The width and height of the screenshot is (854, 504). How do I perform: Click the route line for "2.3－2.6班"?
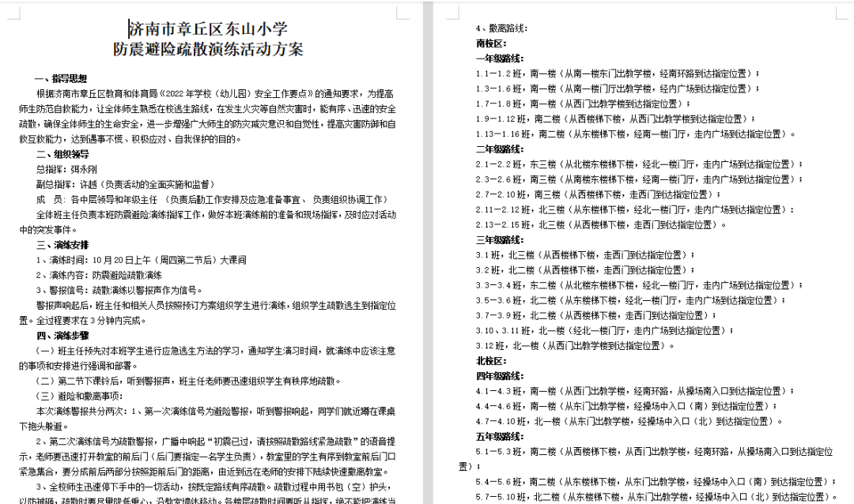[639, 179]
